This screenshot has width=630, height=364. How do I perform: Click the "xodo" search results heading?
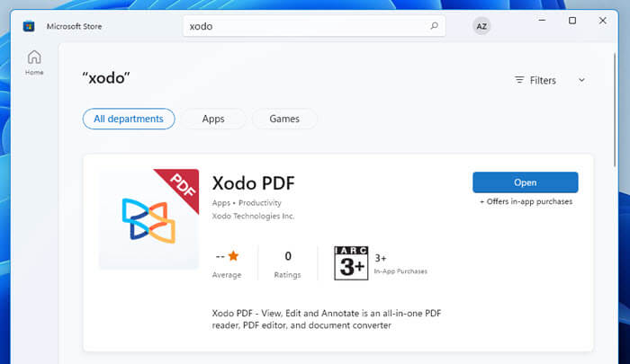pos(106,78)
